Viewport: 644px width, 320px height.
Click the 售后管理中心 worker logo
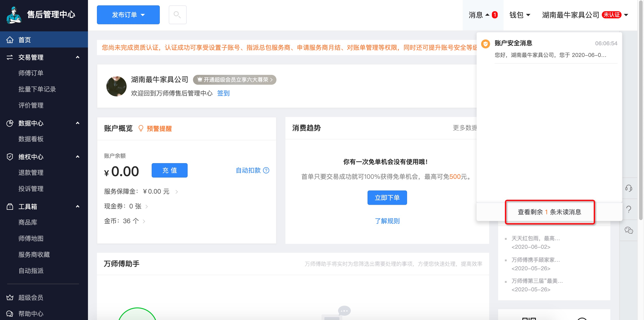tap(14, 15)
